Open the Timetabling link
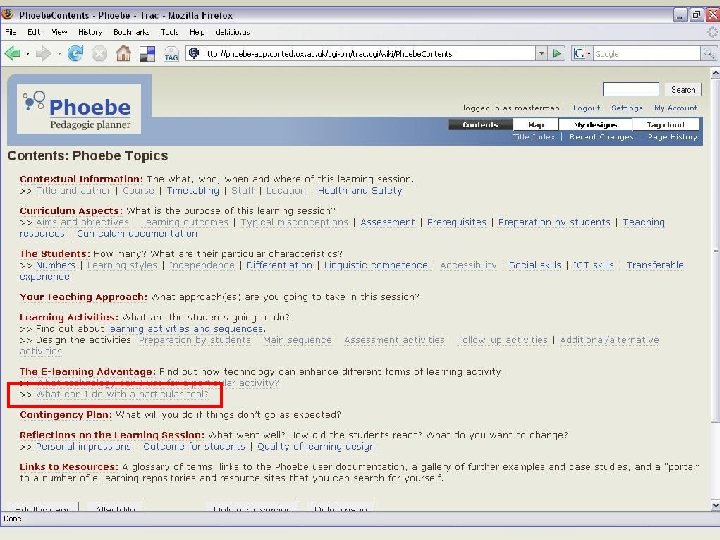Screen dimensions: 720x540 coord(193,191)
